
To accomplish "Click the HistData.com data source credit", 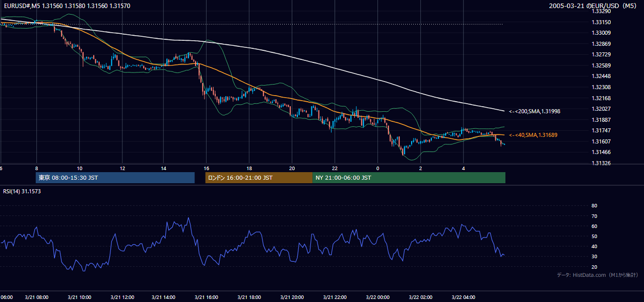I will point(597,275).
